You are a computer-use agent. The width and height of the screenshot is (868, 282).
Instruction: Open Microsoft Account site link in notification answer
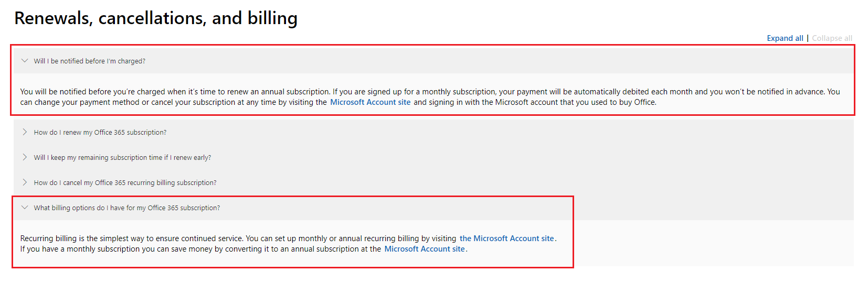pos(370,102)
